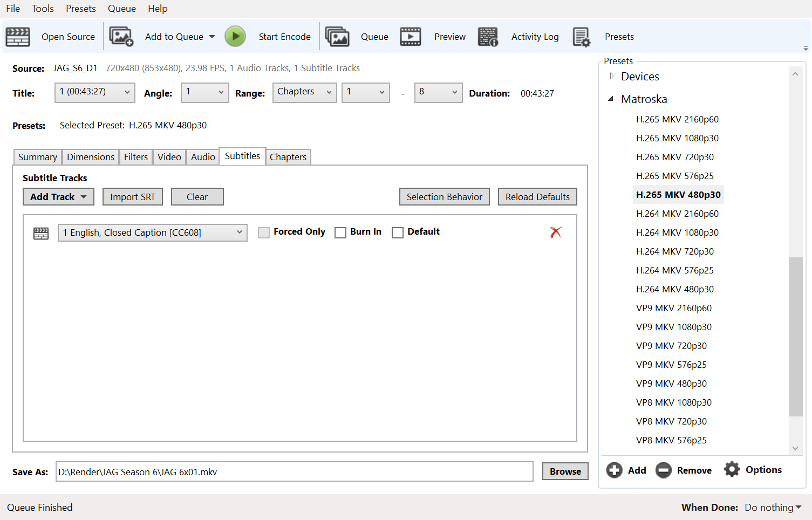Toggle the Forced Only checkbox
Image resolution: width=812 pixels, height=520 pixels.
click(x=264, y=232)
